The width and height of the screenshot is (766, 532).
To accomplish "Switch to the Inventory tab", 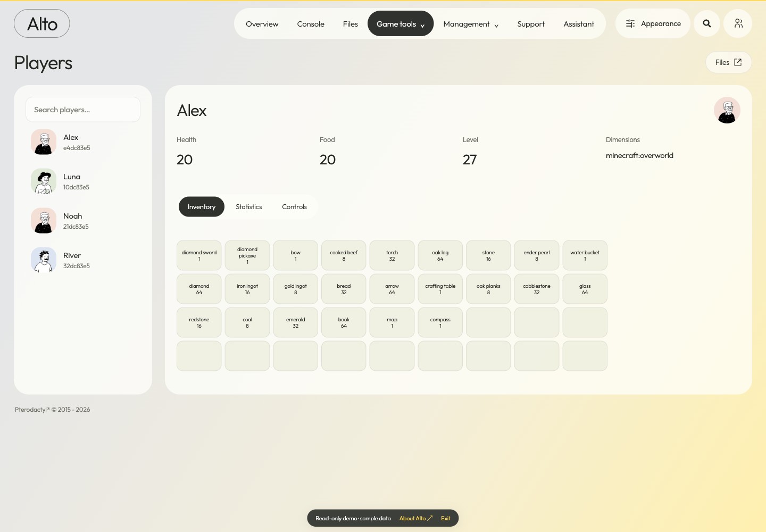I will coord(202,207).
